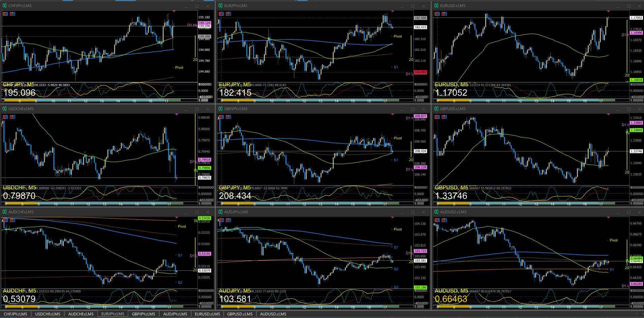The height and width of the screenshot is (318, 644).
Task: Select the AUDCHF.cl,M5 tab
Action: [x=81, y=314]
